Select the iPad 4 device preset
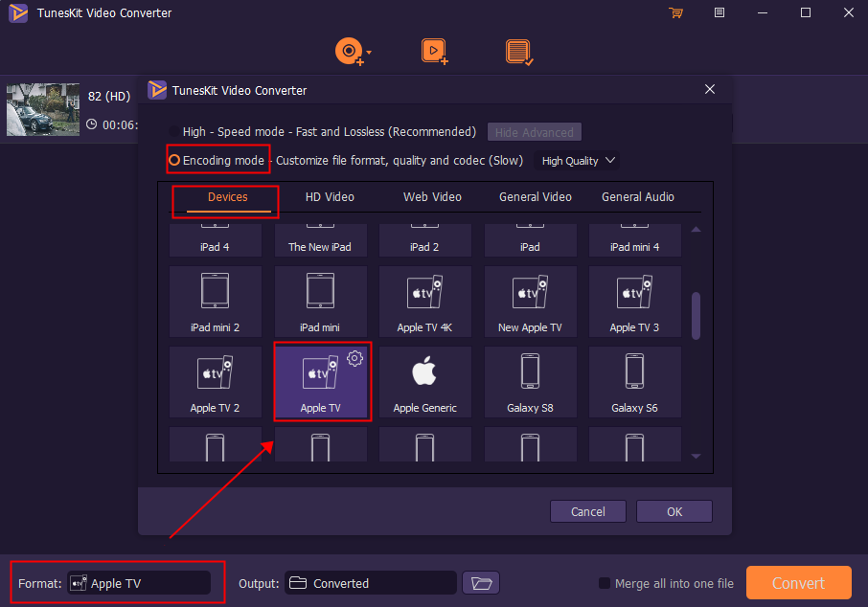 (x=216, y=240)
